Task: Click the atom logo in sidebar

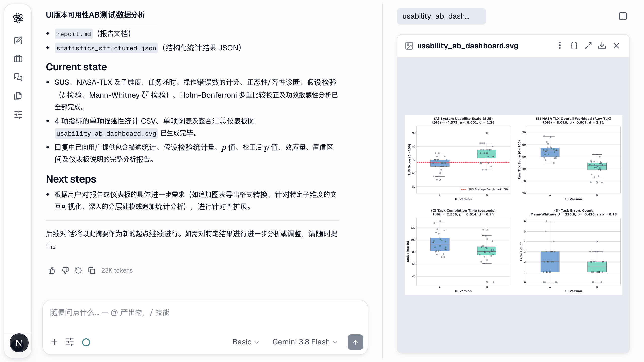Action: coord(18,18)
